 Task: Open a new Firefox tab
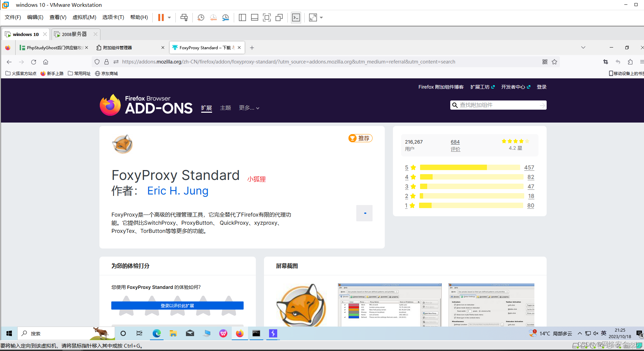click(x=252, y=48)
